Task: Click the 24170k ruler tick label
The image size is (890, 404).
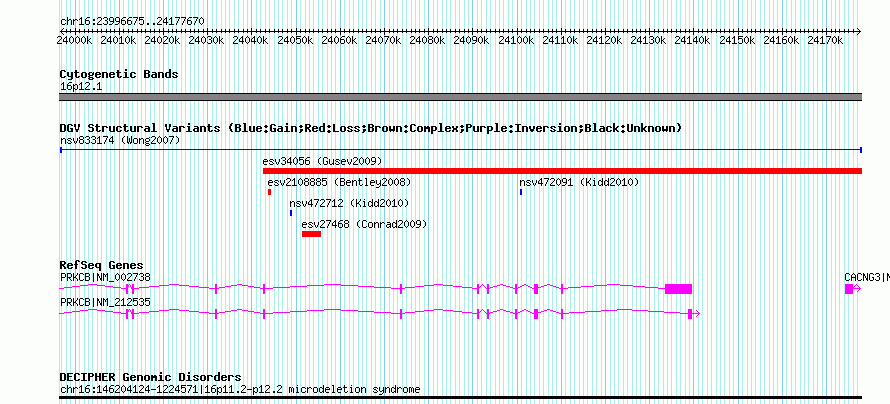Action: coord(825,40)
